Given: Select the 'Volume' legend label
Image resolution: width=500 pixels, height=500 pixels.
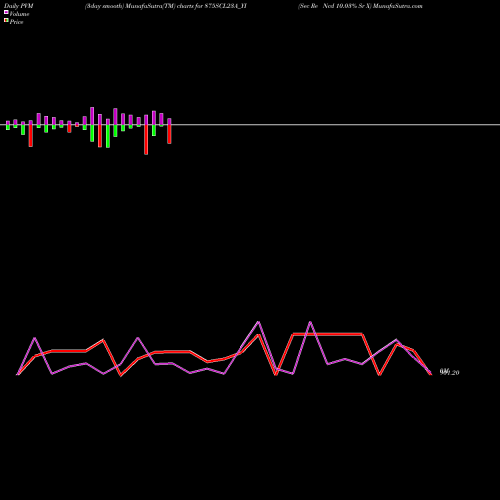Looking at the screenshot, I should (x=19, y=14).
